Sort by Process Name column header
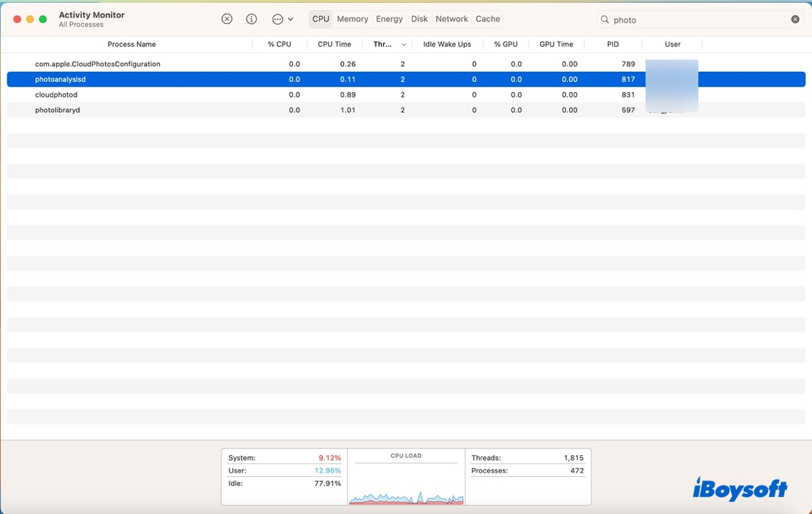Screen dimensions: 812x514 (x=132, y=44)
